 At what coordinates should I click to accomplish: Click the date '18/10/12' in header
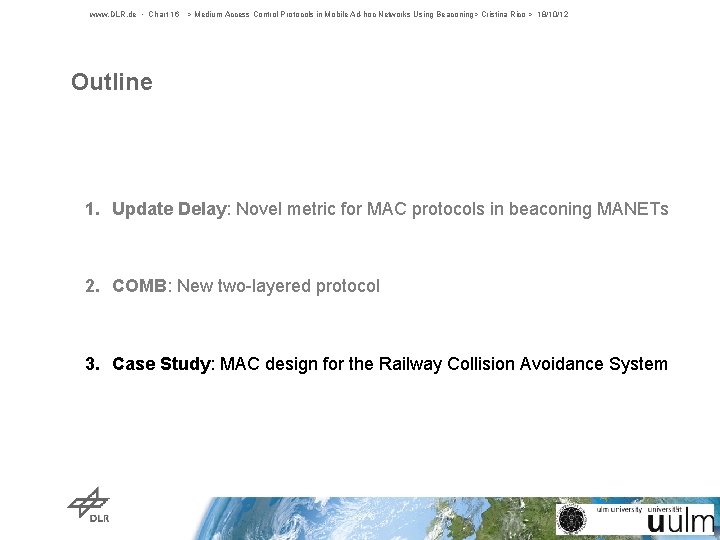[553, 14]
